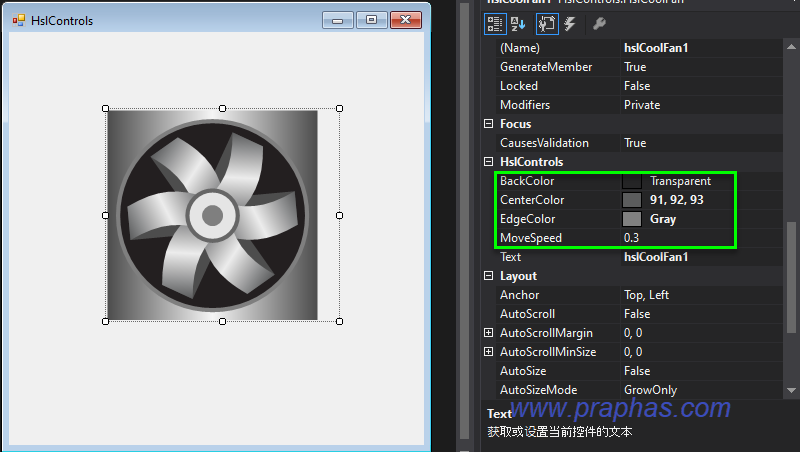Screen dimensions: 800x452
Task: Click the BackColor Transparent swatch
Action: pyautogui.click(x=632, y=181)
